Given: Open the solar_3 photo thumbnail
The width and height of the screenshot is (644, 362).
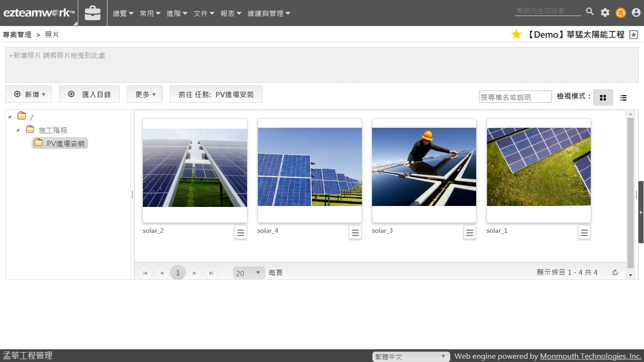Looking at the screenshot, I should point(424,167).
